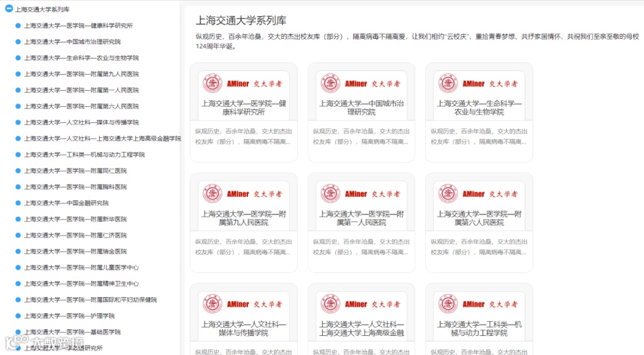The height and width of the screenshot is (355, 644).
Task: Open tree item 上海高级金融学院
Action: click(103, 138)
